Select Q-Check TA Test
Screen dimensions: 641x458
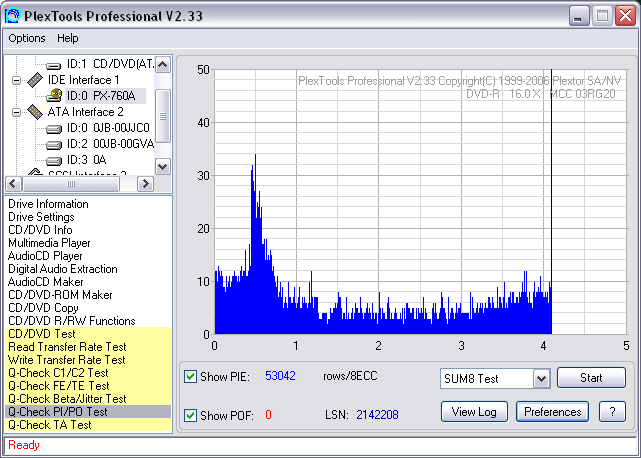coord(88,425)
